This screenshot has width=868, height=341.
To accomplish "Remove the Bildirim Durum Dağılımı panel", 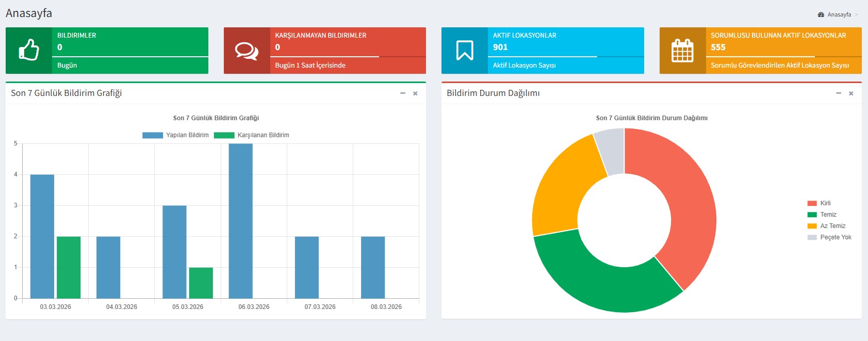I will (x=851, y=93).
